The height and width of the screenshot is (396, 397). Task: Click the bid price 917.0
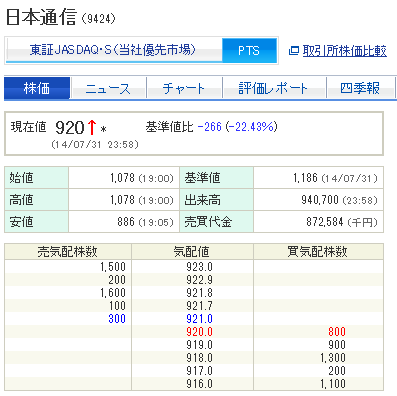pos(199,371)
